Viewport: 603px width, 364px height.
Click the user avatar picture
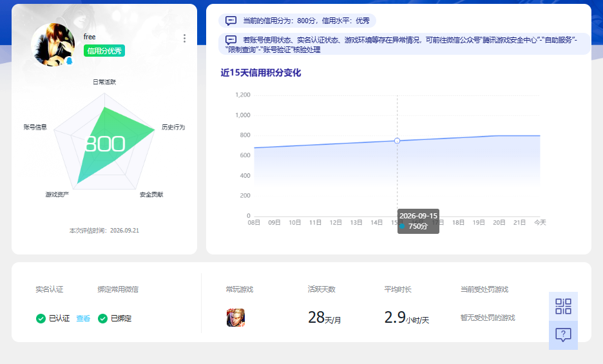53,44
